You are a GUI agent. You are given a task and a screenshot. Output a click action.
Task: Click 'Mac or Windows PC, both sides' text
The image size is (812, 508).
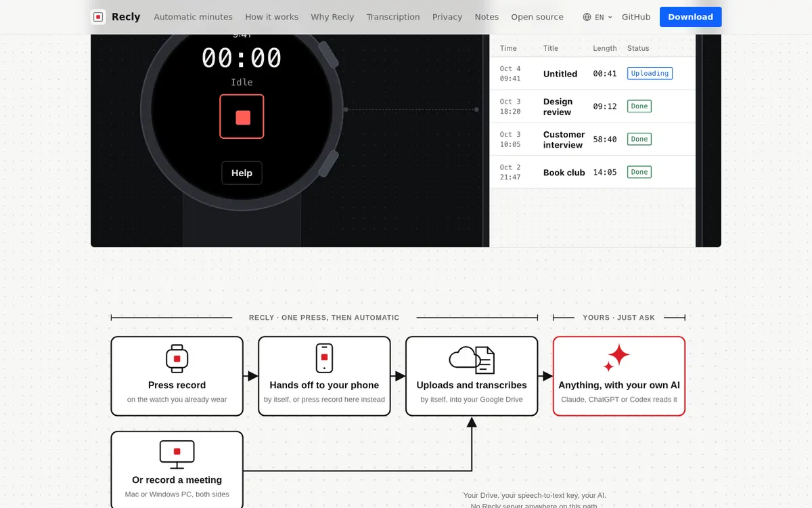coord(177,494)
